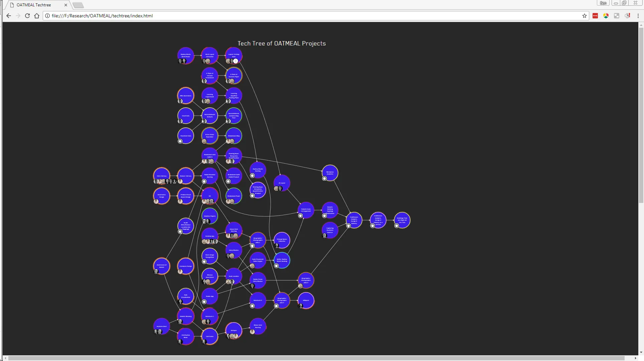
Task: Reload the page
Action: tap(27, 16)
